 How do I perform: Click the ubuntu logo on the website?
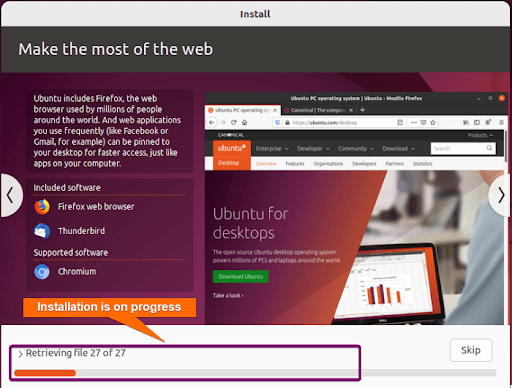point(232,148)
